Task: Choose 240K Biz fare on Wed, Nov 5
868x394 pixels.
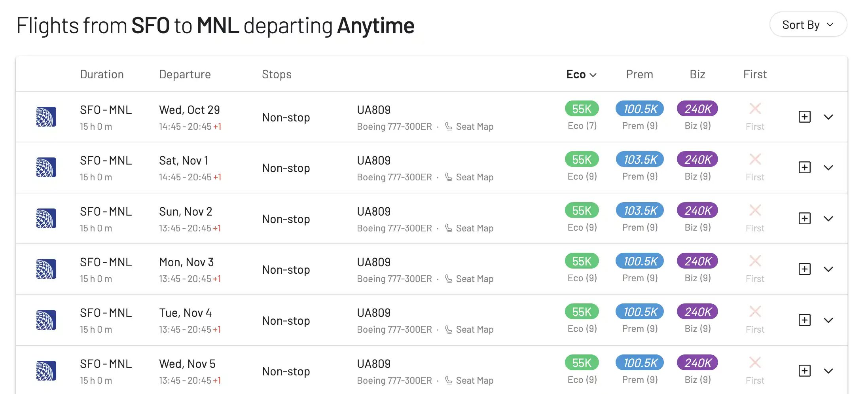Action: point(697,363)
